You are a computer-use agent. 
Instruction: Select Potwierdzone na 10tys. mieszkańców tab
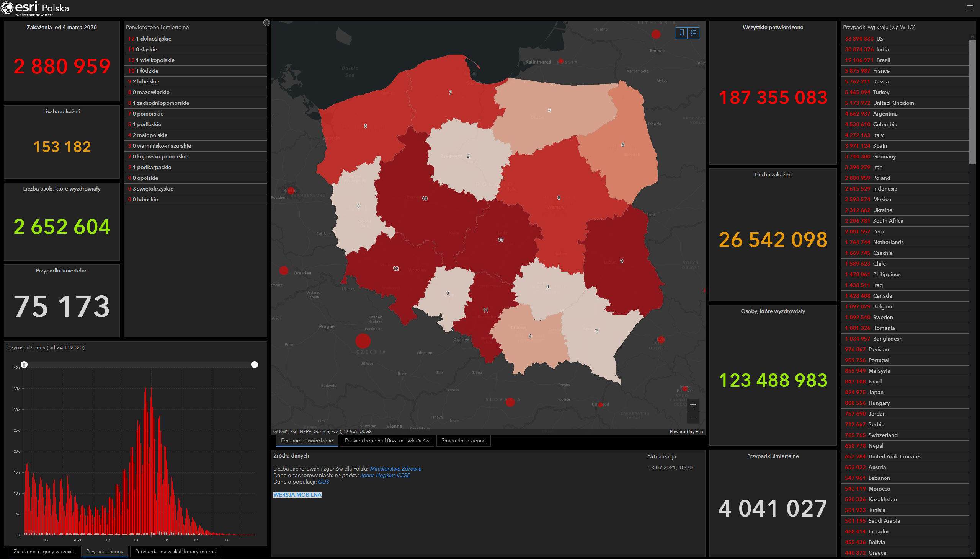(387, 440)
